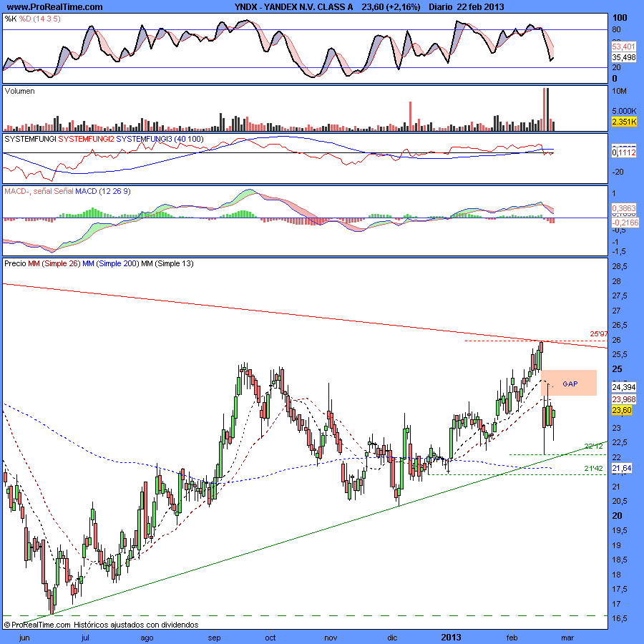Click the 28,5 price axis value
This screenshot has height=644, width=644.
click(x=620, y=267)
